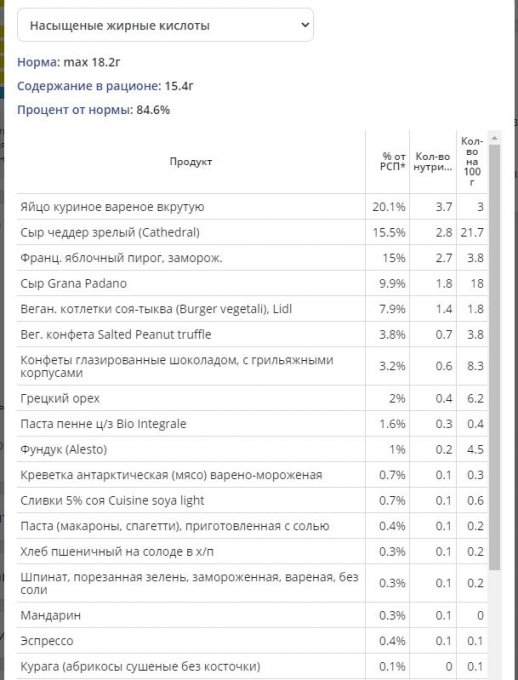Select the Яйцо куриное вареное вкрутую row
The height and width of the screenshot is (680, 518).
tap(252, 207)
